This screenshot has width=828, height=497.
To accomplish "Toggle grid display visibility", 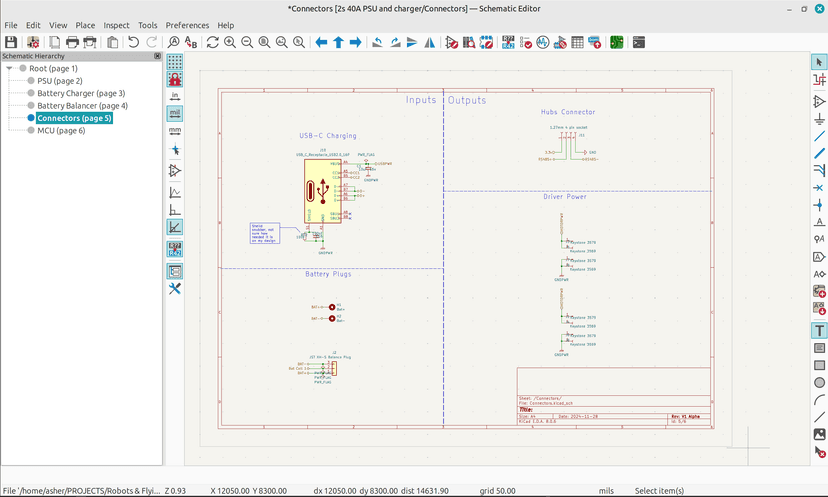I will click(175, 62).
